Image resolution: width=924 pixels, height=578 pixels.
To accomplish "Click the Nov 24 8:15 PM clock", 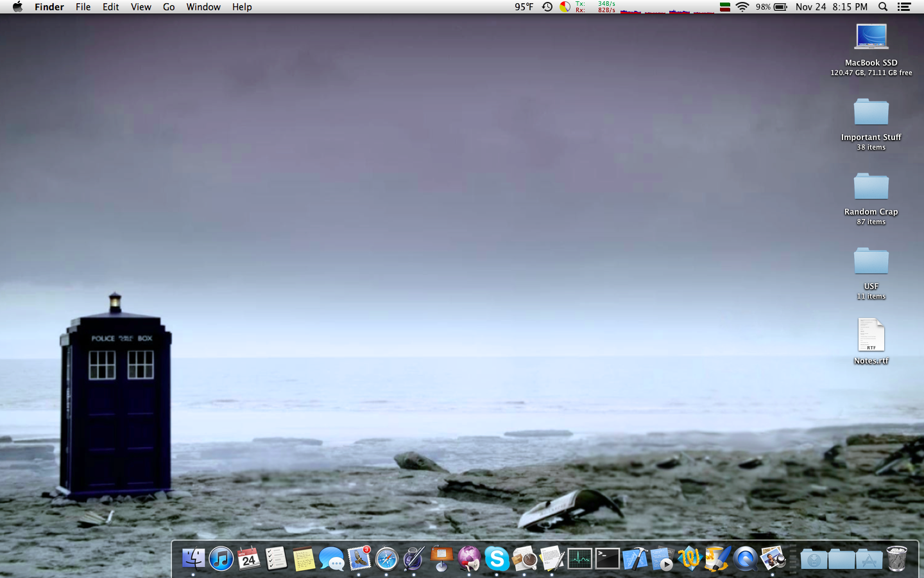I will [832, 6].
